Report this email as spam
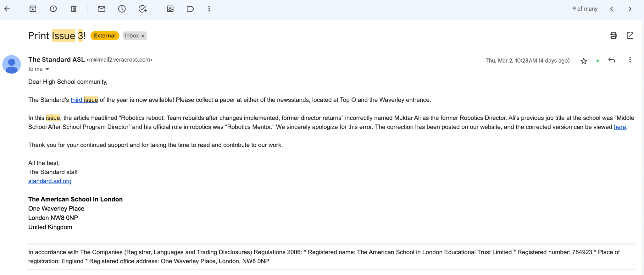Viewport: 644px width, 275px height. pyautogui.click(x=53, y=9)
